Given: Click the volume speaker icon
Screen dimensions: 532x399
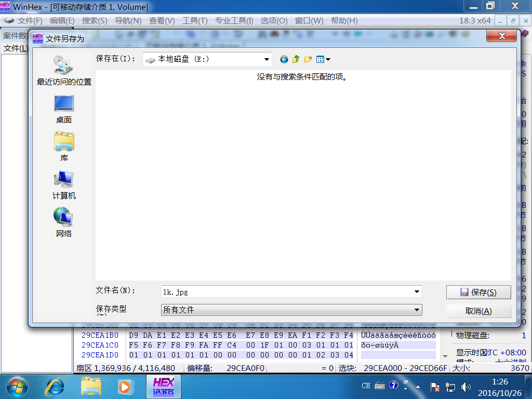Looking at the screenshot, I should pos(466,387).
